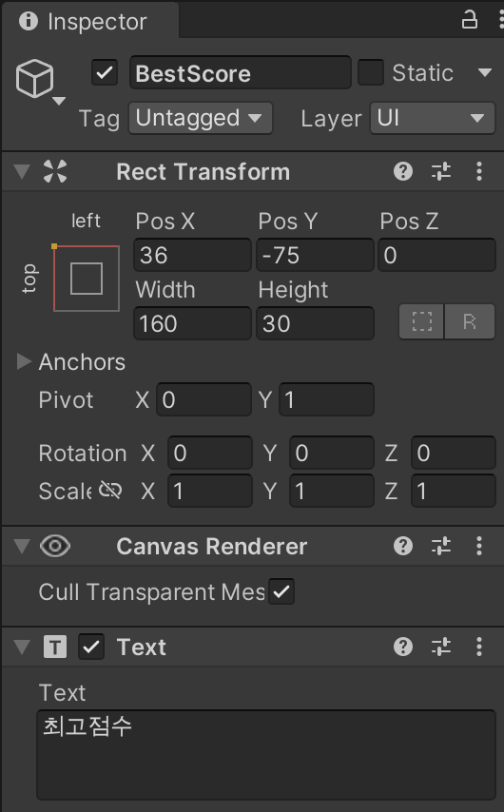Toggle the blueprint mode button
The image size is (504, 812).
click(x=421, y=322)
